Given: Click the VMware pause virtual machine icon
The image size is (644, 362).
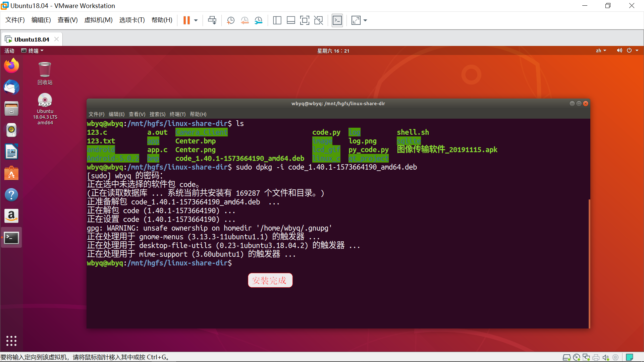Looking at the screenshot, I should click(x=186, y=20).
